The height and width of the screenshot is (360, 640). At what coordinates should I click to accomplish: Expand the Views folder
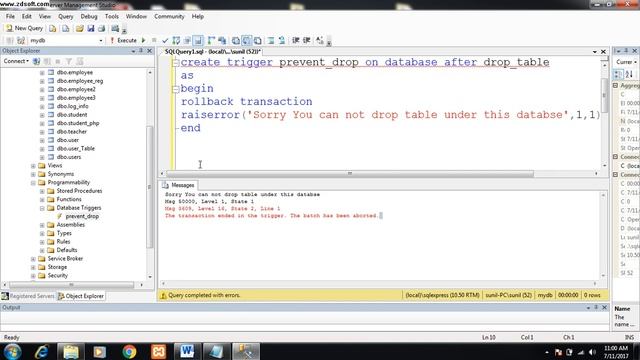point(33,166)
